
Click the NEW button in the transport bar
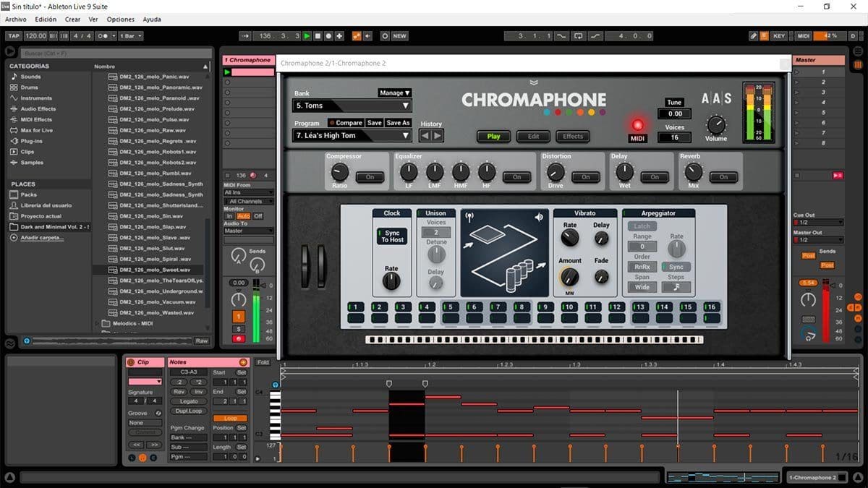pyautogui.click(x=399, y=35)
